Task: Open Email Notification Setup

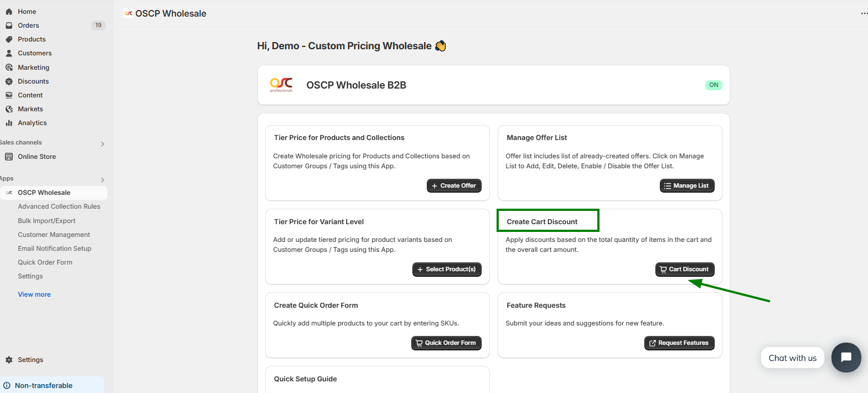Action: click(x=54, y=249)
